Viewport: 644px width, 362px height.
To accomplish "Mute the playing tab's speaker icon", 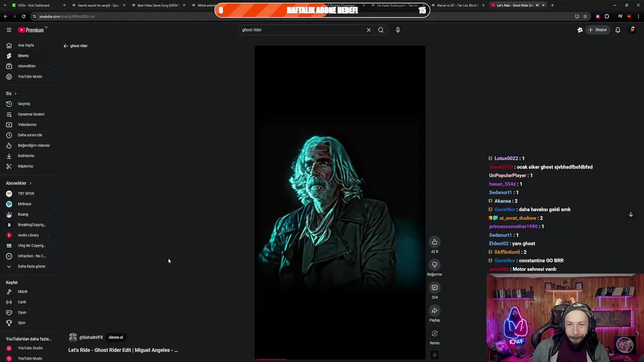I will pos(537,5).
